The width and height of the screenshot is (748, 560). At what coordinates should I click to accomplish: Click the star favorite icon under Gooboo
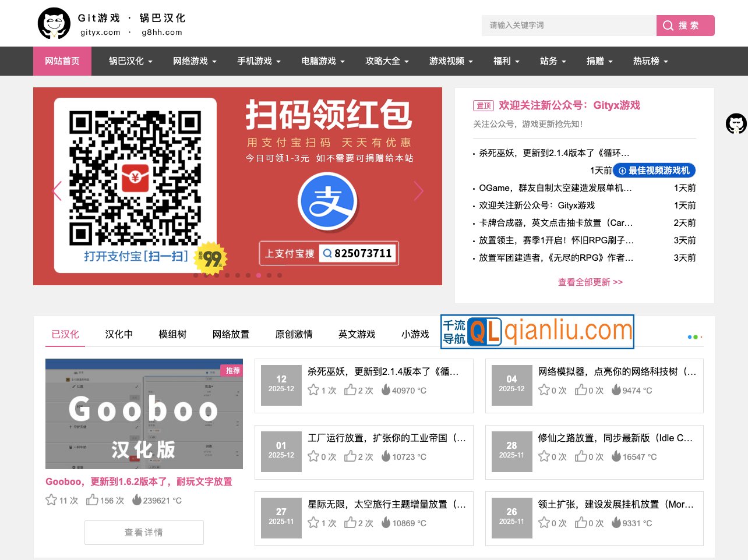[x=51, y=499]
